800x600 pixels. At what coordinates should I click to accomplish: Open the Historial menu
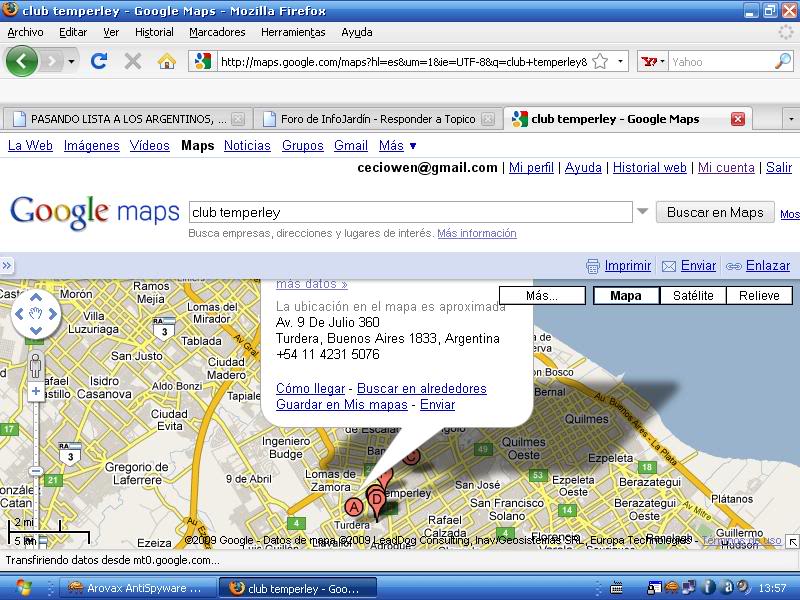[154, 32]
